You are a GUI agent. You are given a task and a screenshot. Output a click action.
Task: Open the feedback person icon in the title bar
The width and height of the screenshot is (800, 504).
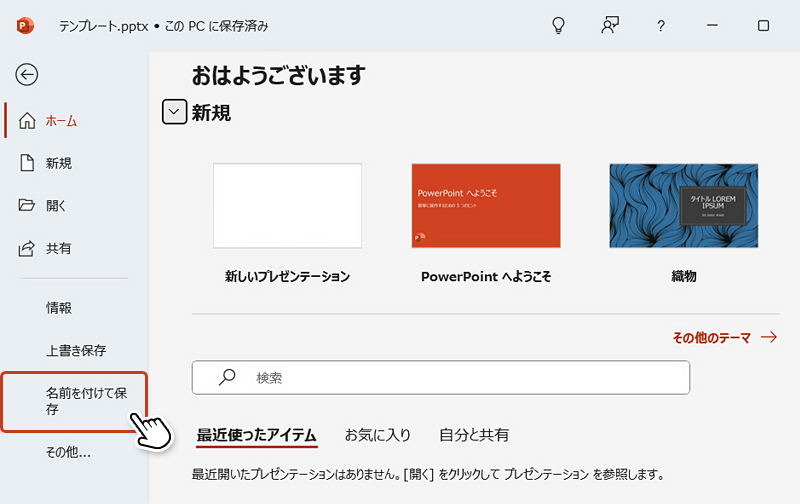pyautogui.click(x=610, y=25)
